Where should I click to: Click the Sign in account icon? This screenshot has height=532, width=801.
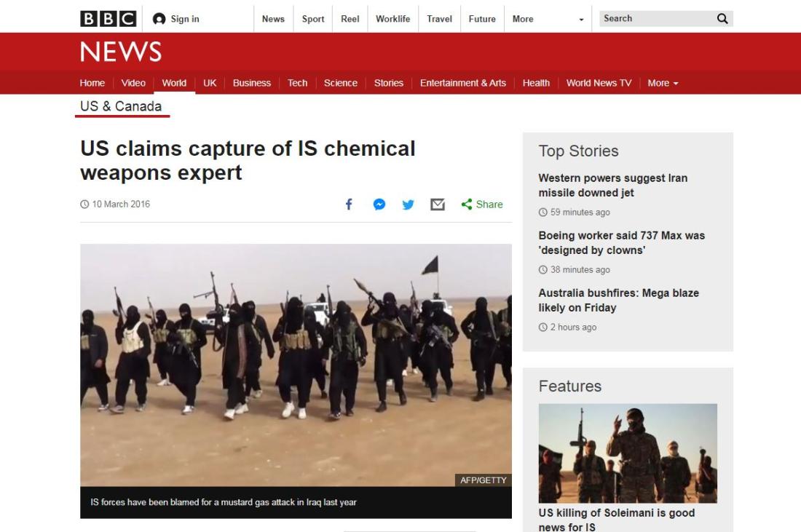pyautogui.click(x=159, y=19)
